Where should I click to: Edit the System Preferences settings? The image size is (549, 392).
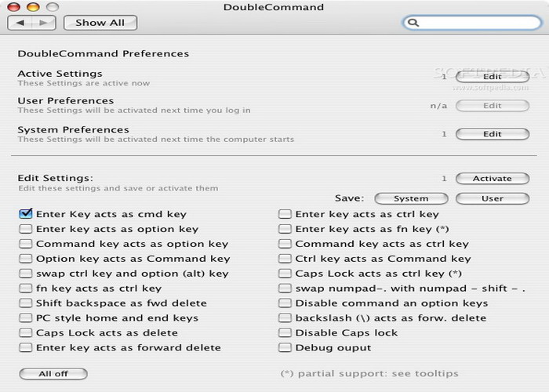click(492, 134)
